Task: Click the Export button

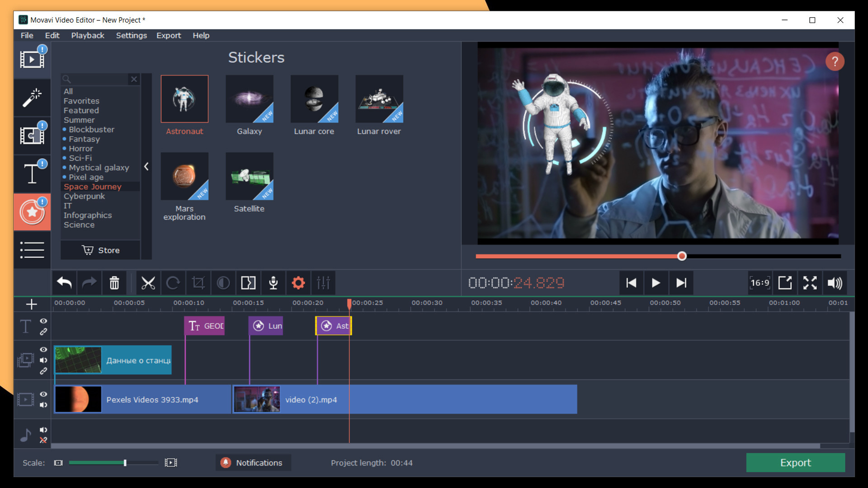Action: tap(795, 463)
